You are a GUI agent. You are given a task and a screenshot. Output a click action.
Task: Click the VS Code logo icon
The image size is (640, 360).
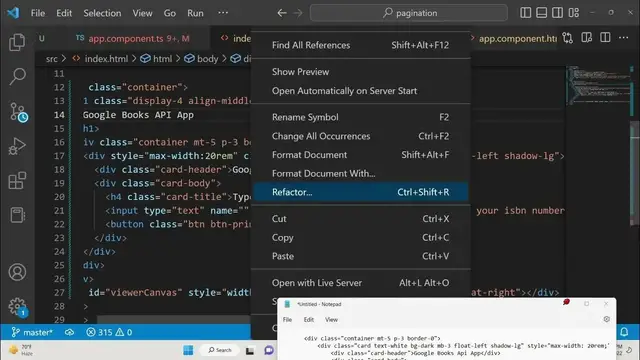click(x=13, y=13)
